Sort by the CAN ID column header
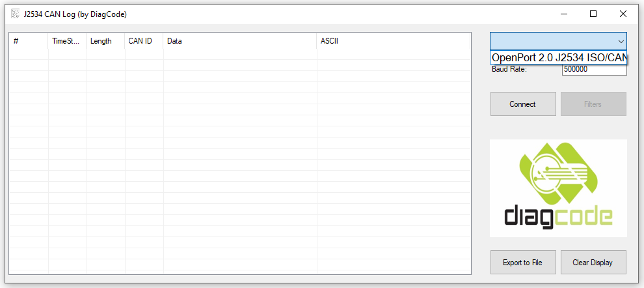The image size is (644, 288). click(143, 41)
